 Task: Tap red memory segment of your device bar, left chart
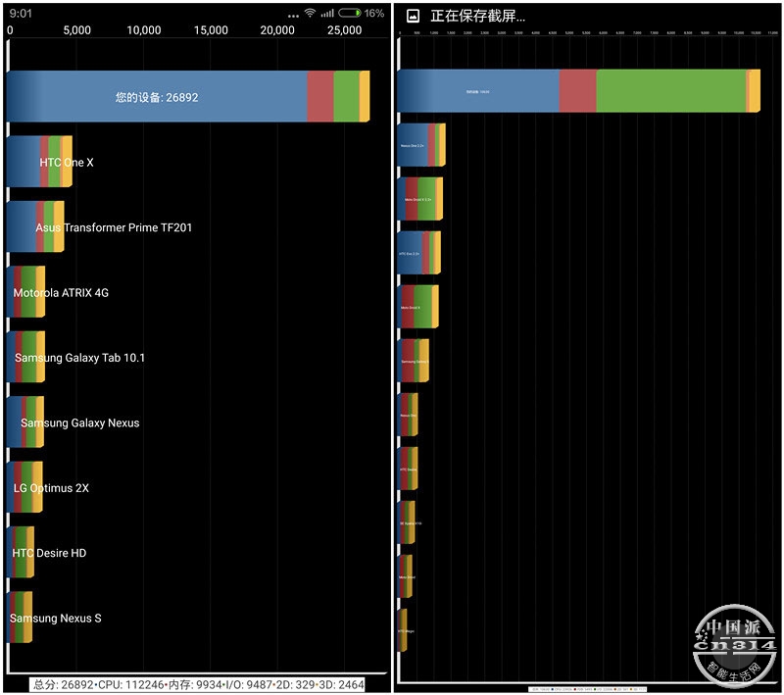point(320,96)
